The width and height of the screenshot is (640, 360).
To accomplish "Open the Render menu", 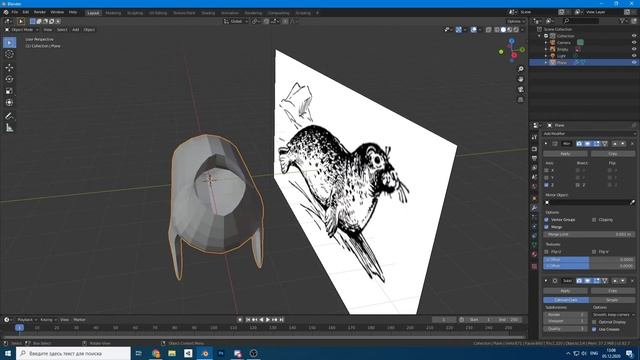I will 40,12.
